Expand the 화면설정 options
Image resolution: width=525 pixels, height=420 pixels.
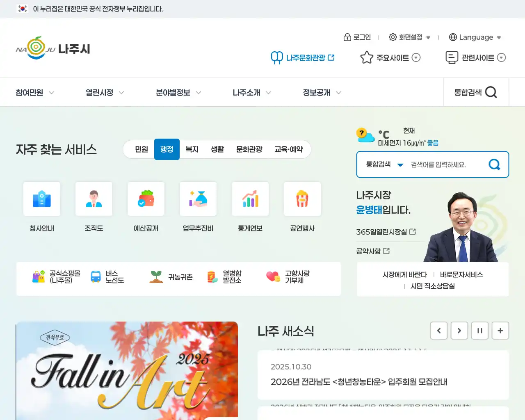coord(410,37)
